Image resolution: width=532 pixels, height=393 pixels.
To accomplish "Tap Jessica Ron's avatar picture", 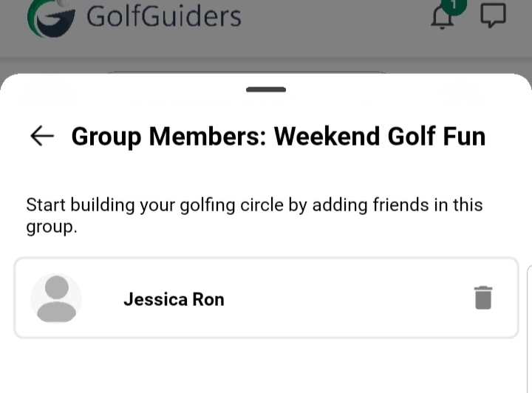I will (x=56, y=298).
